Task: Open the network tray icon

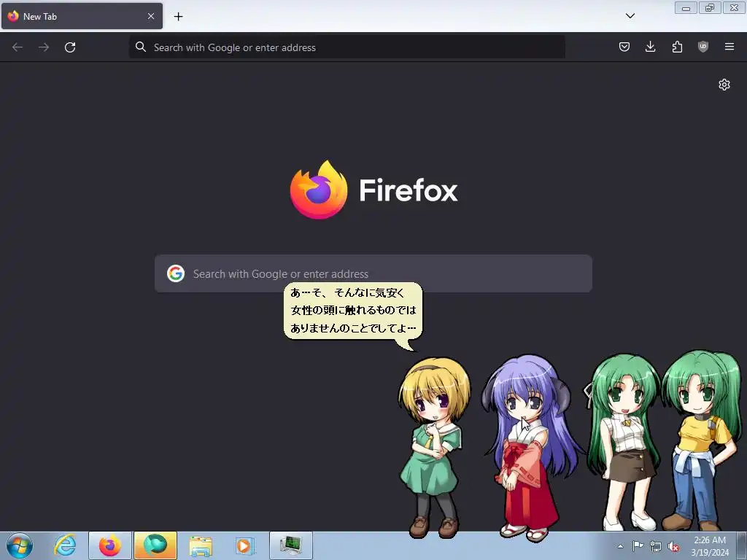Action: 656,547
